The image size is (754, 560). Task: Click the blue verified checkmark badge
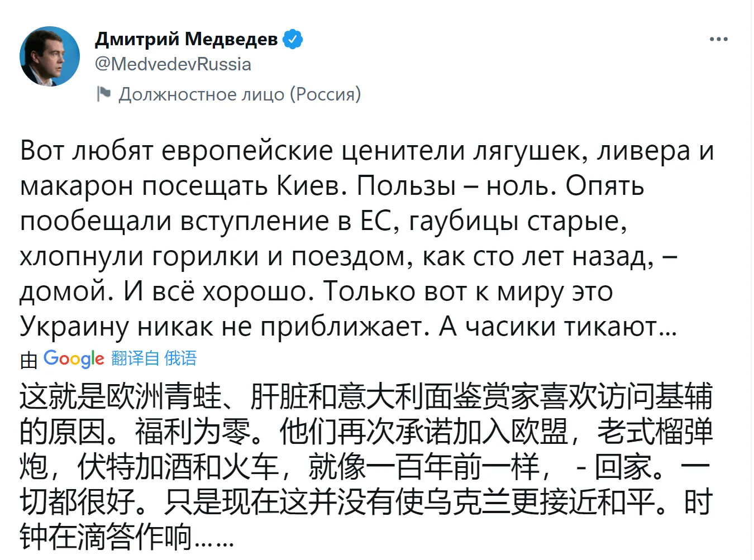point(293,39)
